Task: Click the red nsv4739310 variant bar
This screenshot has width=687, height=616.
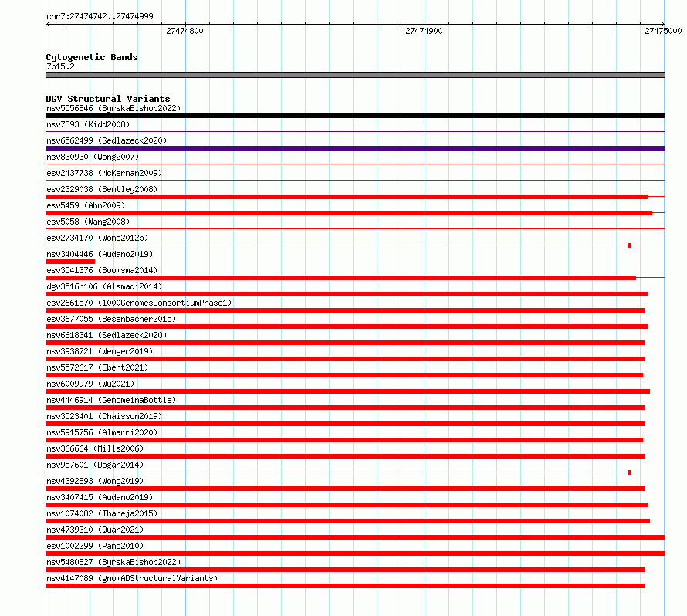Action: (355, 537)
